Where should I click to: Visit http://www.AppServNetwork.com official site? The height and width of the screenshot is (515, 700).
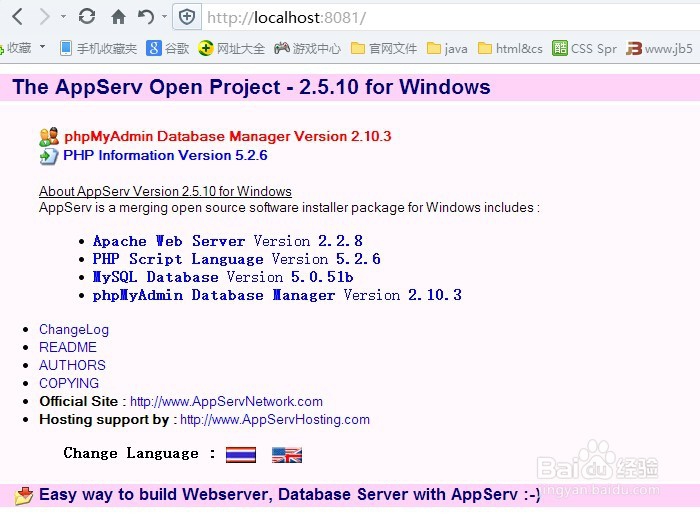coord(226,401)
